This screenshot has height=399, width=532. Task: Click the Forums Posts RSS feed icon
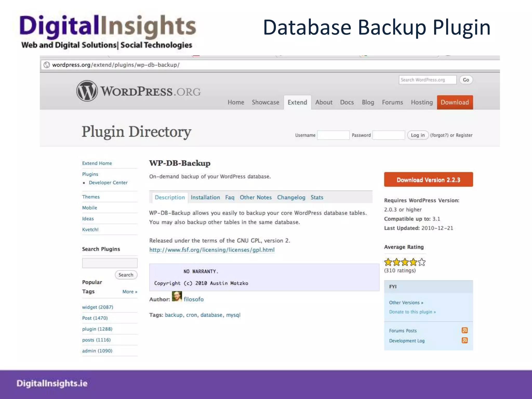point(464,330)
